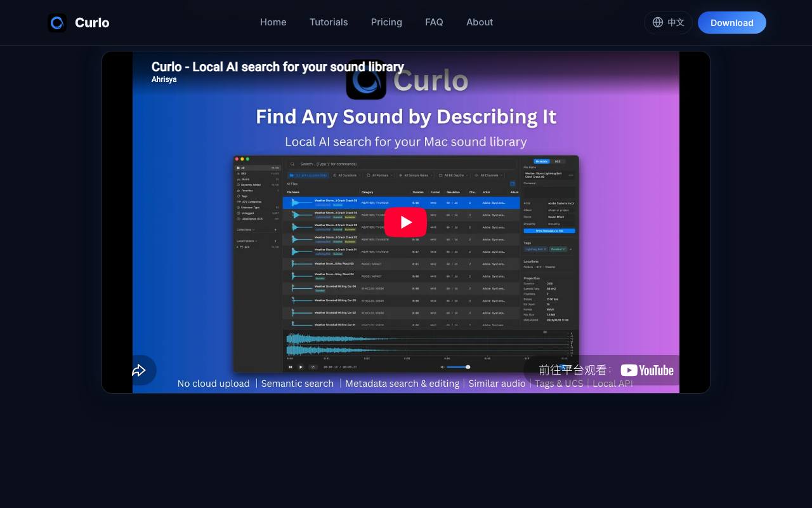Switch language with the 中文 button
The width and height of the screenshot is (812, 508).
pos(668,22)
